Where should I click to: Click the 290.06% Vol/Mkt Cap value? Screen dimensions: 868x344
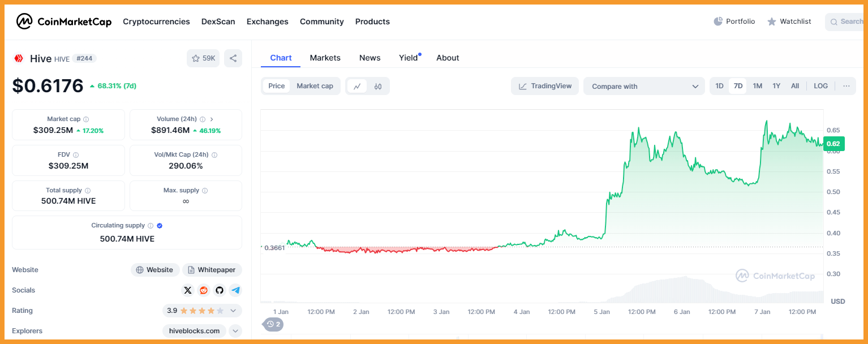coord(186,166)
